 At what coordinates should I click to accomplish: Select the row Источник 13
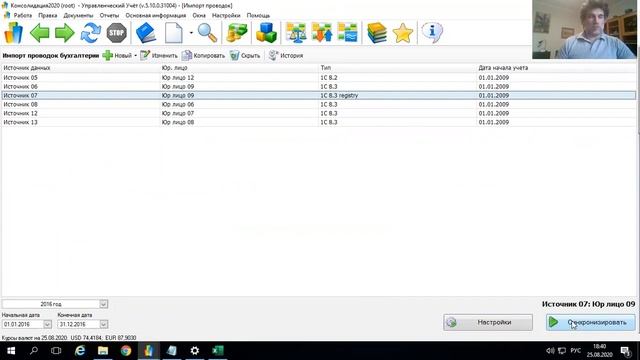318,122
